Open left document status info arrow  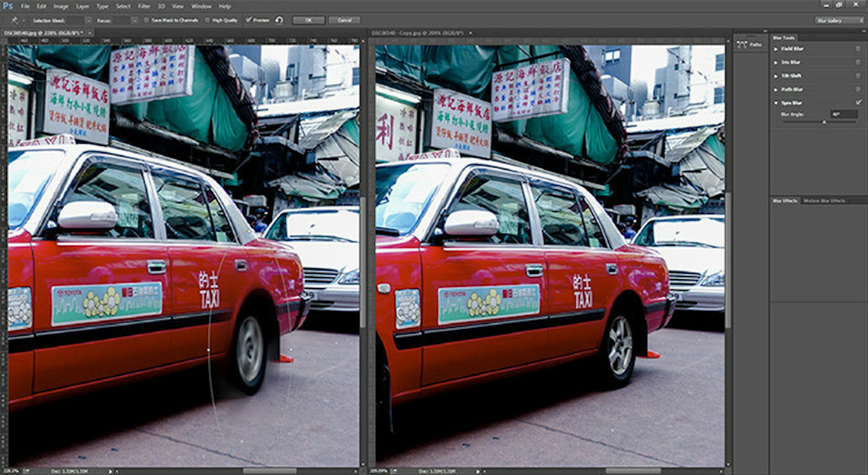pos(110,471)
